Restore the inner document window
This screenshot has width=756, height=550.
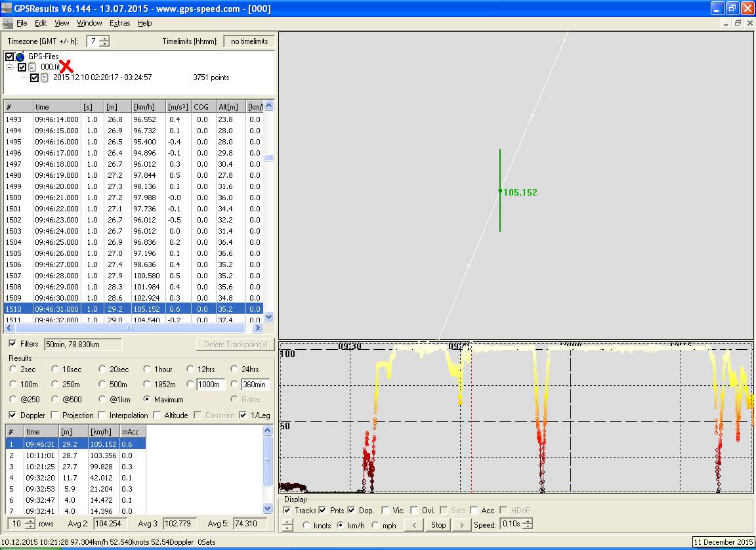point(738,23)
